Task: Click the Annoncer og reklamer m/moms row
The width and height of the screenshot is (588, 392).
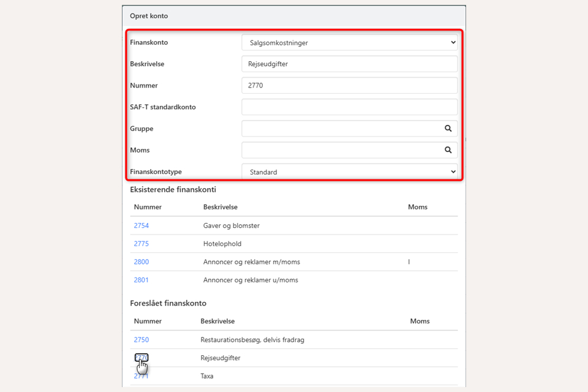Action: click(x=252, y=262)
